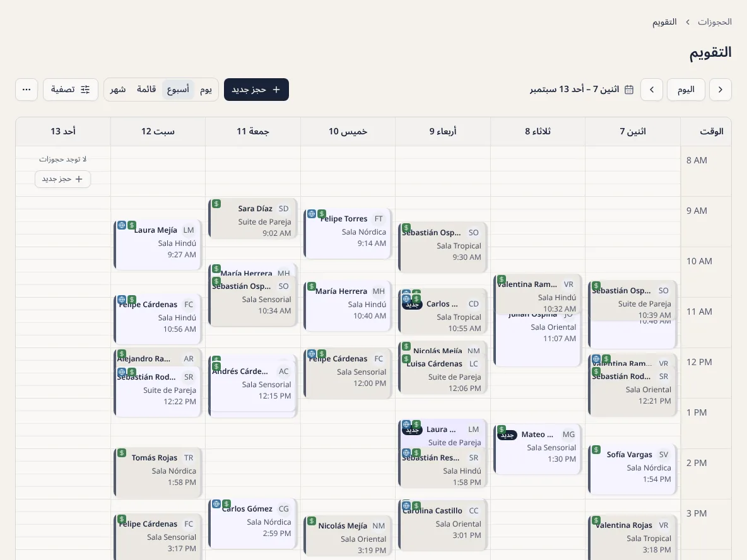Click Sala Hindú on Laura Mejía booking
The height and width of the screenshot is (560, 747).
point(177,243)
